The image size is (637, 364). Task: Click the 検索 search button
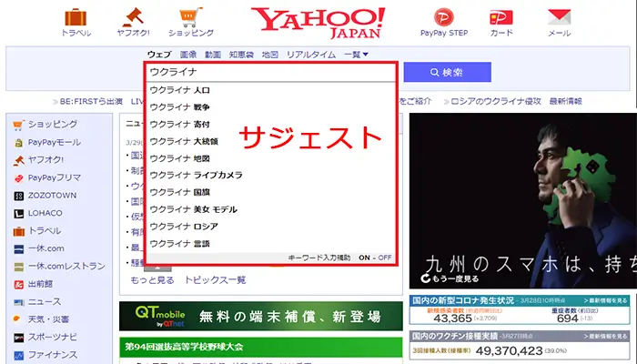(448, 72)
